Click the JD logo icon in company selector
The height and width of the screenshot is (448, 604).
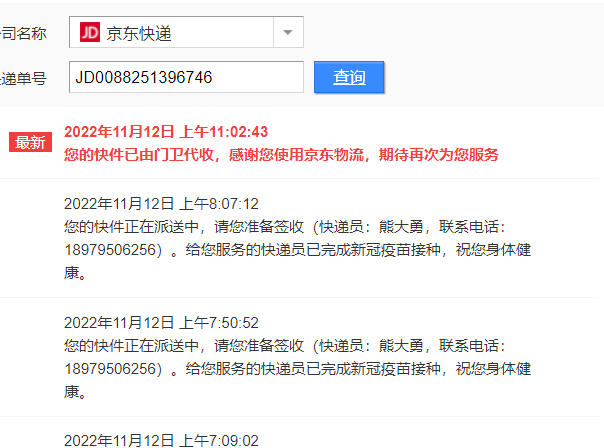(x=90, y=32)
